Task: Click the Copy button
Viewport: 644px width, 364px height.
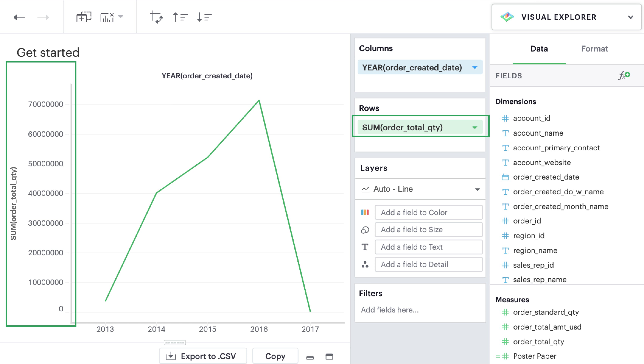Action: click(275, 356)
